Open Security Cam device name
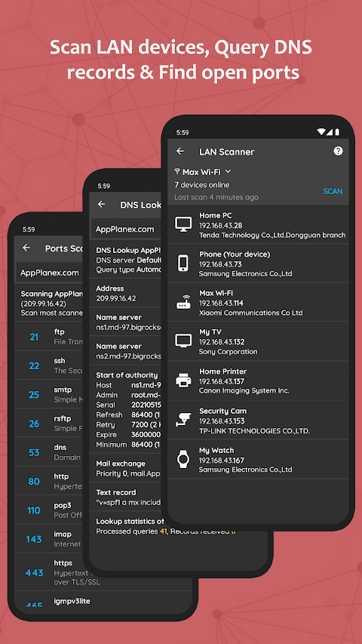The image size is (362, 644). (223, 411)
